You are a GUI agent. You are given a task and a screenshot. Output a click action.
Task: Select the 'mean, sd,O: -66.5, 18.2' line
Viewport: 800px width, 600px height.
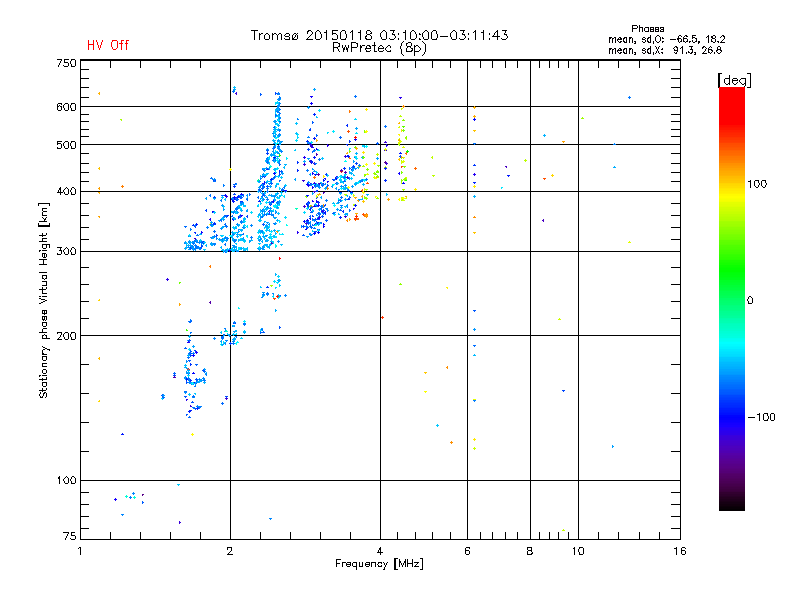pyautogui.click(x=666, y=39)
